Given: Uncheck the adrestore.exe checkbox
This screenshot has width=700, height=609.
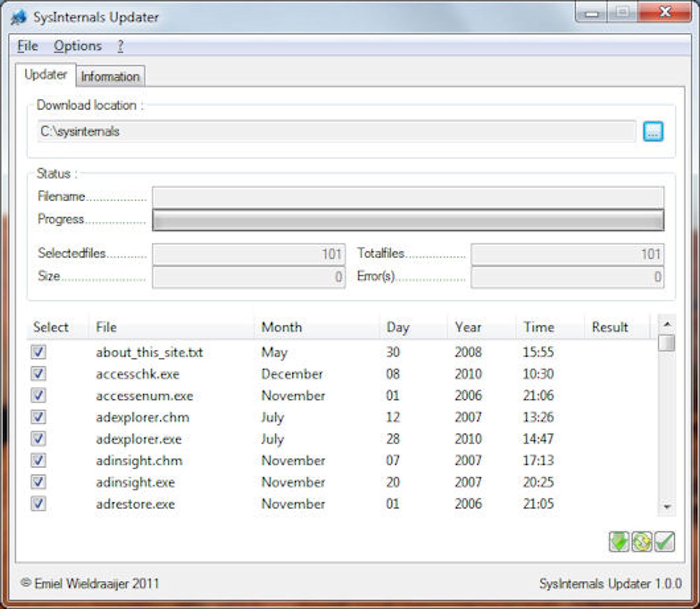Looking at the screenshot, I should click(38, 504).
